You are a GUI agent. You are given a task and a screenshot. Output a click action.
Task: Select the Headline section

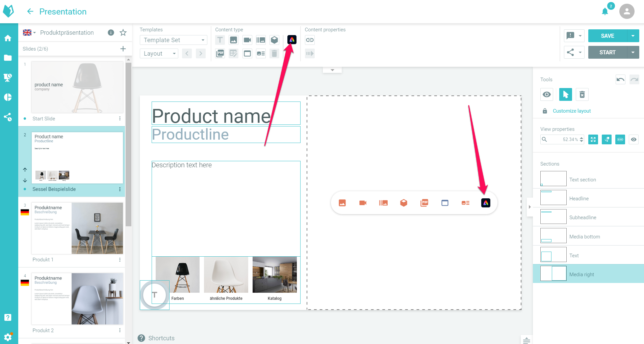pyautogui.click(x=578, y=198)
